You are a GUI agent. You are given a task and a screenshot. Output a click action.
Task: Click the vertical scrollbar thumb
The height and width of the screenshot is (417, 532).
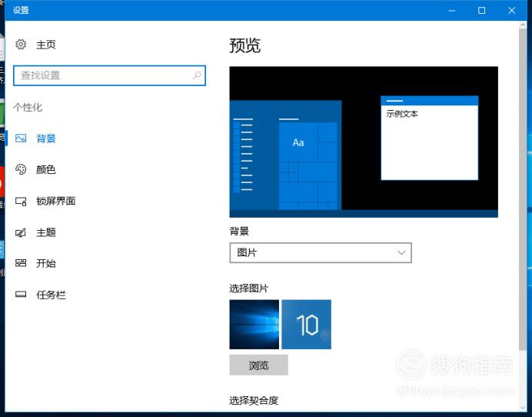(523, 190)
